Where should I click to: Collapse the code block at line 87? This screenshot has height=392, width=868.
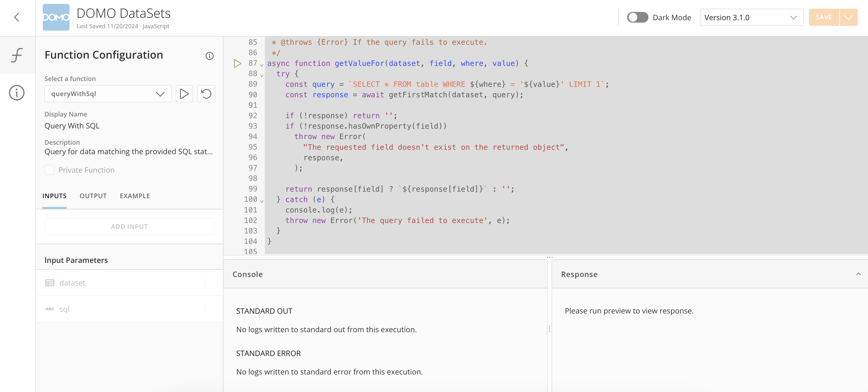[x=262, y=65]
